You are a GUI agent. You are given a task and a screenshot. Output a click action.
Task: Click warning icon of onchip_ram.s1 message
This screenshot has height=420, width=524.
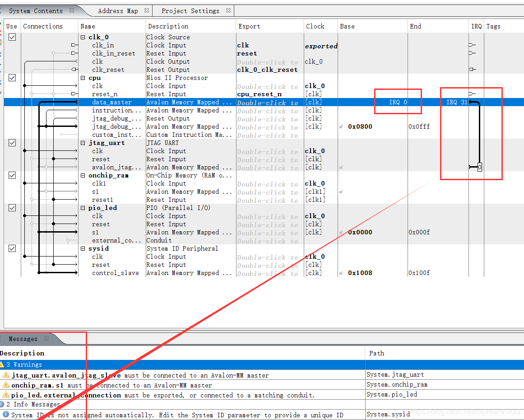coord(6,385)
